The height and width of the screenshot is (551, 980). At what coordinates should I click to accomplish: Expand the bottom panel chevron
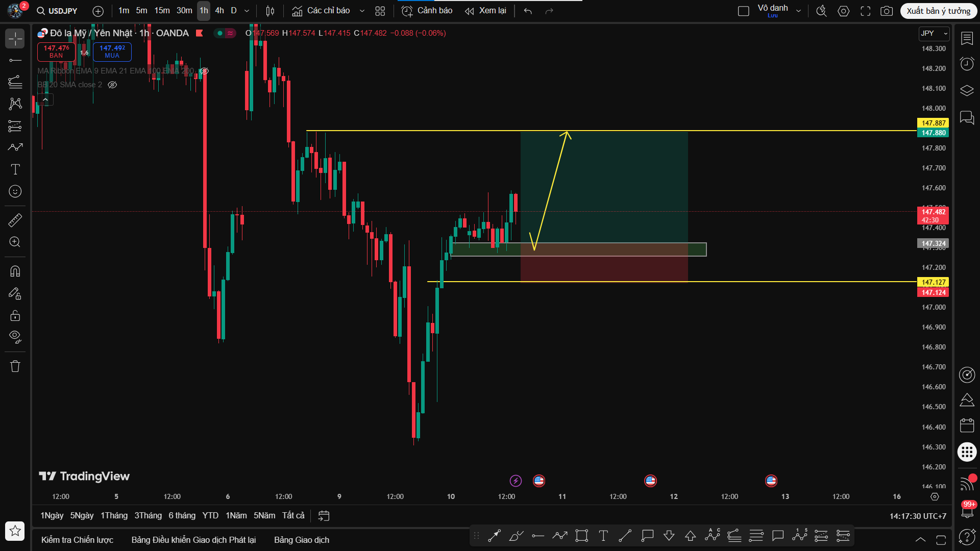pos(920,539)
